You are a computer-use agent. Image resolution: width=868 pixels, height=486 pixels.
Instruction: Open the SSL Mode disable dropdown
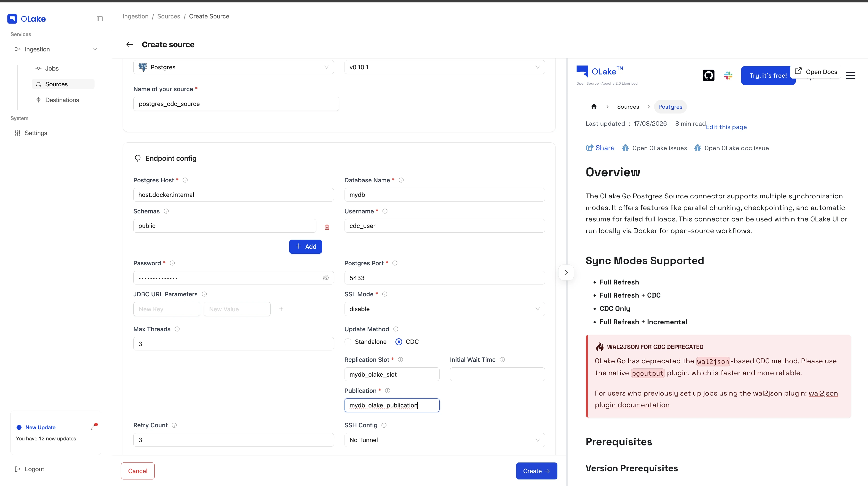[x=444, y=309]
